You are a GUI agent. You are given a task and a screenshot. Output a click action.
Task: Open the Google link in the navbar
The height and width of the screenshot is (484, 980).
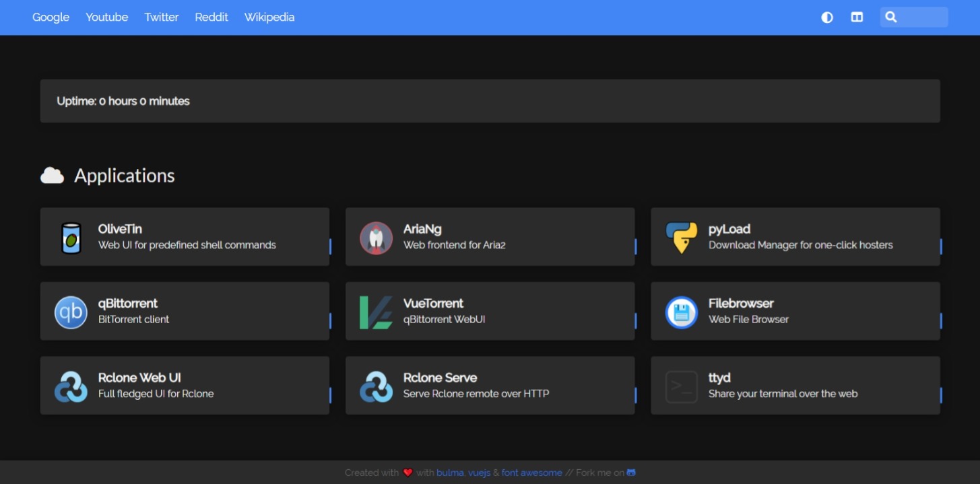pyautogui.click(x=51, y=18)
